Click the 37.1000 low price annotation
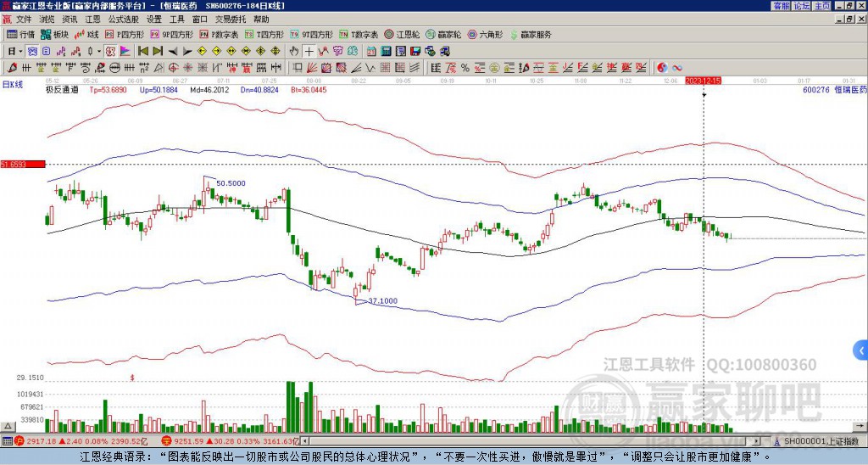 point(382,301)
